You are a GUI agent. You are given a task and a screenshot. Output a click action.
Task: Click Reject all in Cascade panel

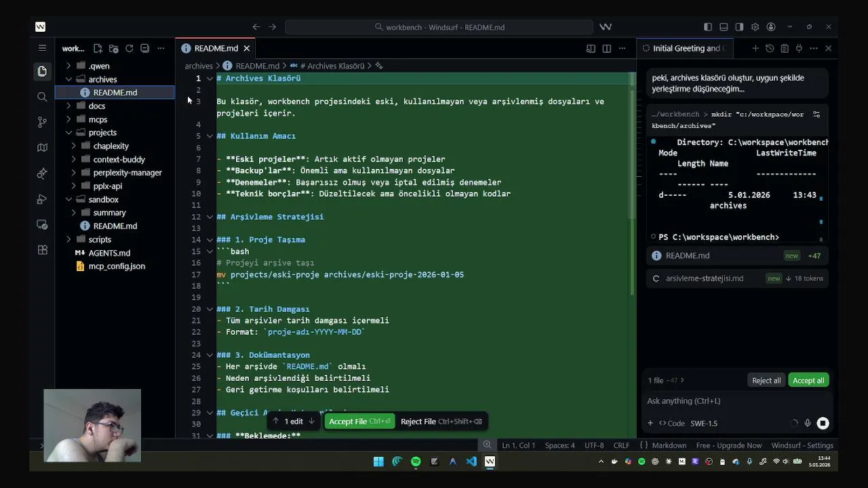pos(766,380)
